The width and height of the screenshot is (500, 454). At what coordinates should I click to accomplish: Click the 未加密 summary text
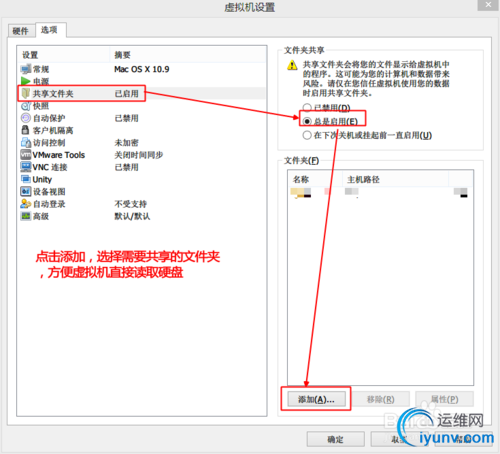click(x=126, y=143)
